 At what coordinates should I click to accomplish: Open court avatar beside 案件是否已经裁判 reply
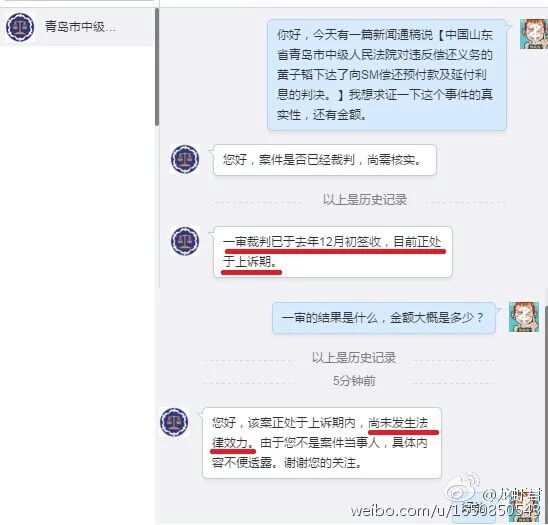click(x=185, y=159)
